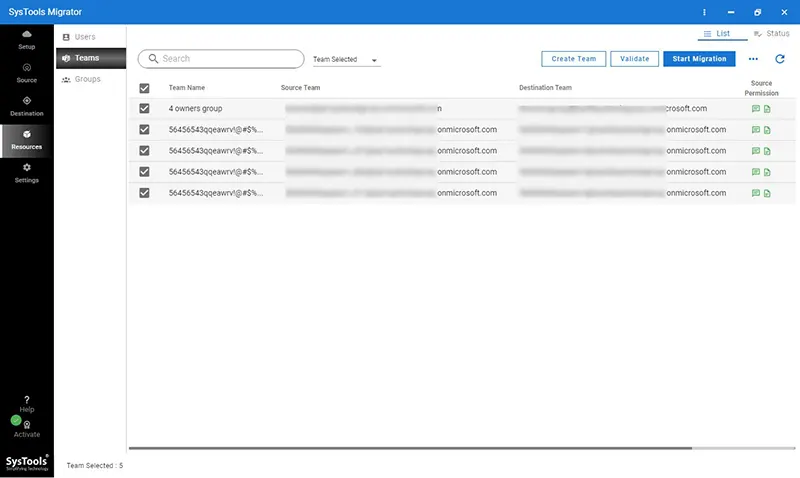Click the horizontal scrollbar at table bottom
This screenshot has height=478, width=800.
(410, 448)
